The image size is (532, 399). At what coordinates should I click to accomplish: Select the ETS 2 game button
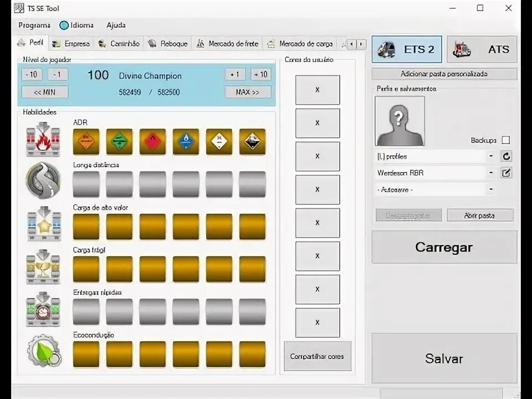point(407,49)
